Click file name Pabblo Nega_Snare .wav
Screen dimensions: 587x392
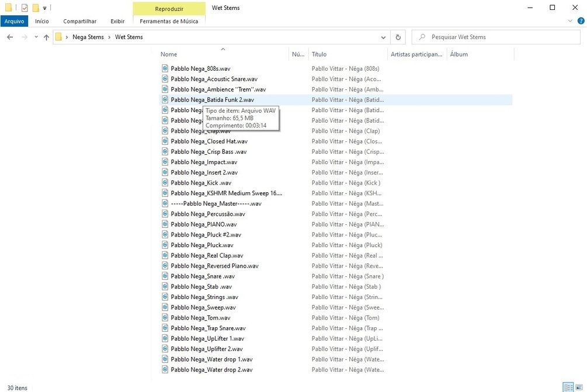203,276
